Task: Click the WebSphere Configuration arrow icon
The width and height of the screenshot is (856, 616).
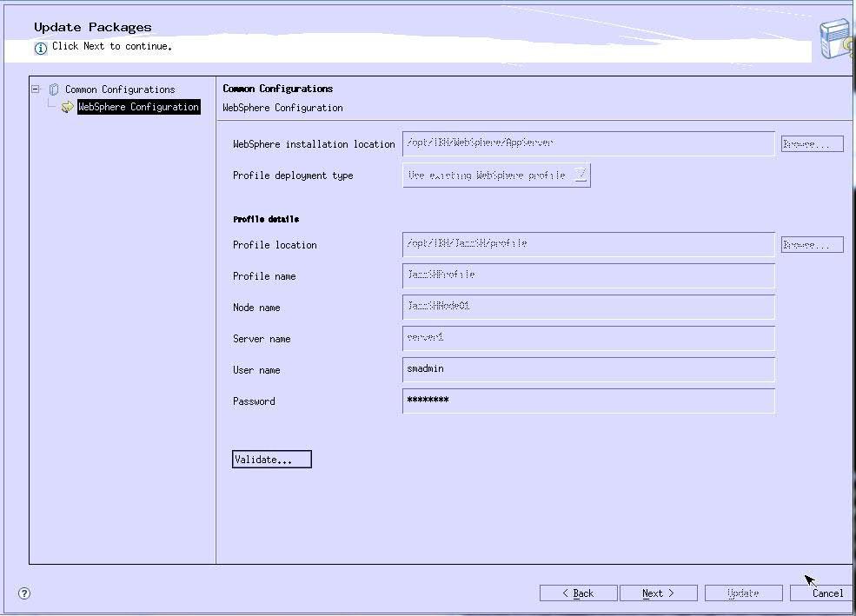Action: click(67, 107)
